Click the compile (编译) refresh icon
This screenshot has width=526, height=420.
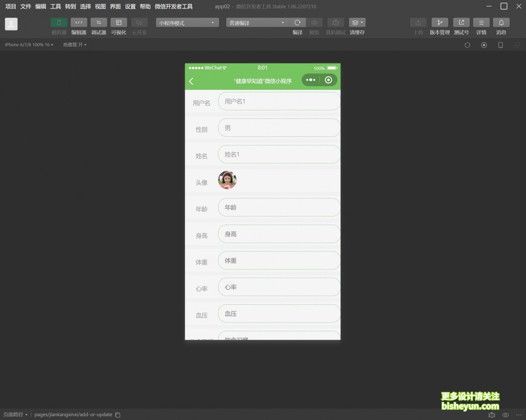click(x=298, y=23)
